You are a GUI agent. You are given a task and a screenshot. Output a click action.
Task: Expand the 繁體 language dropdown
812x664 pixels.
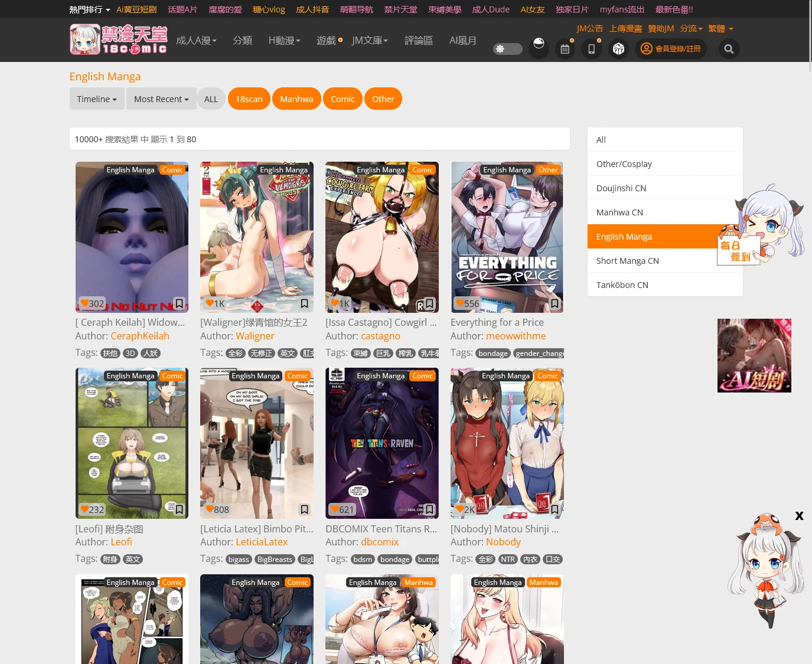(x=720, y=28)
